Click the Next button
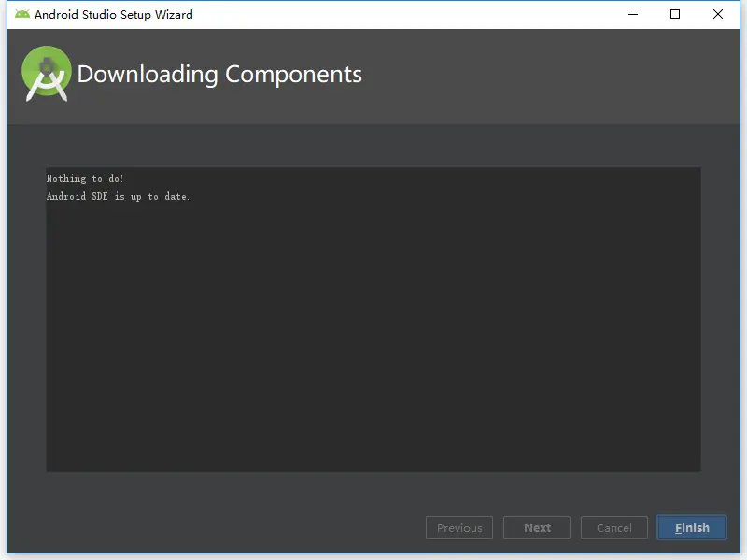 click(x=537, y=527)
